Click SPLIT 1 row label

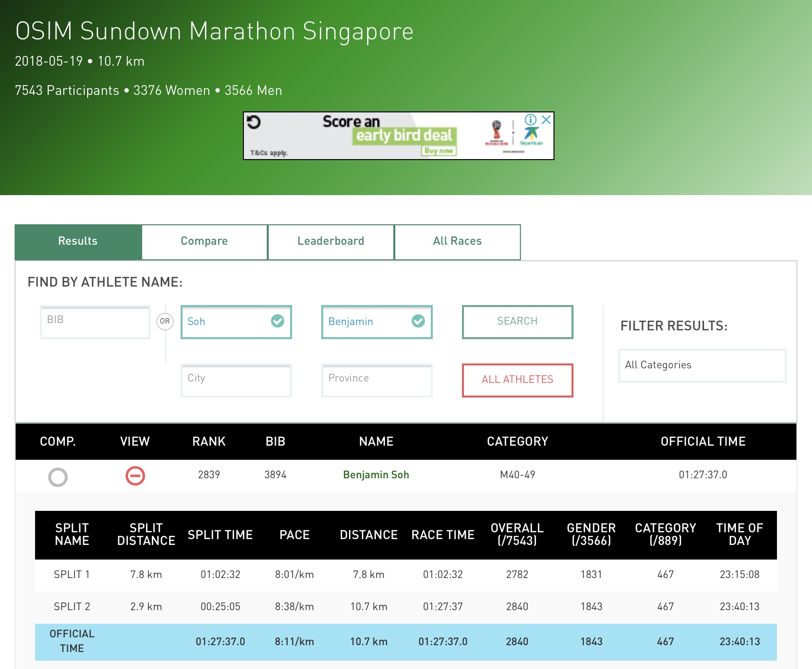72,575
